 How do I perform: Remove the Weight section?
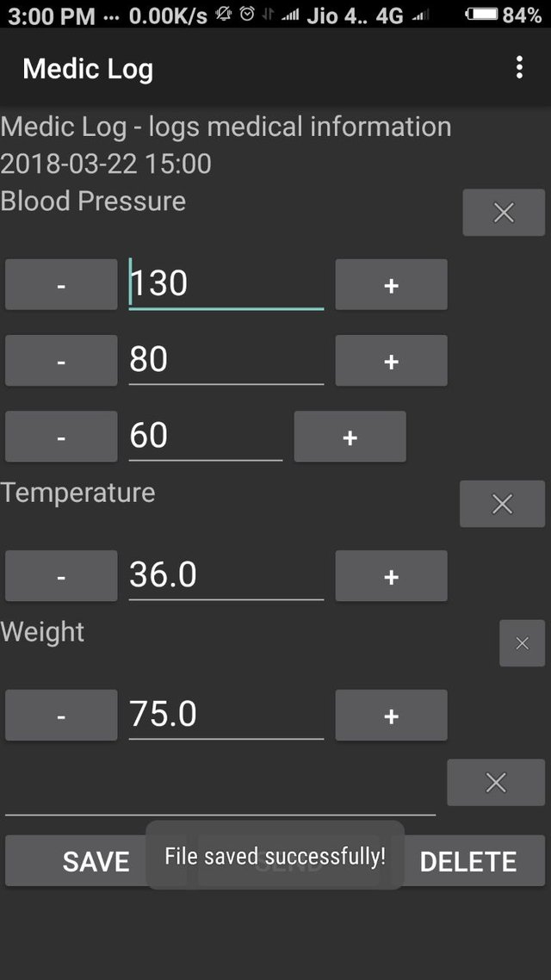click(x=522, y=643)
